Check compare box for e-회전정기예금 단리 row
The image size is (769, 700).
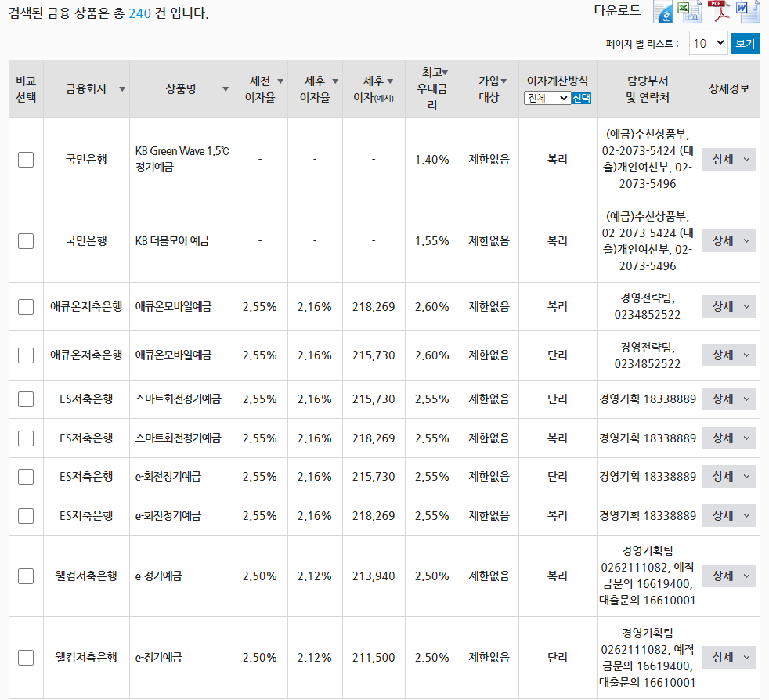26,476
